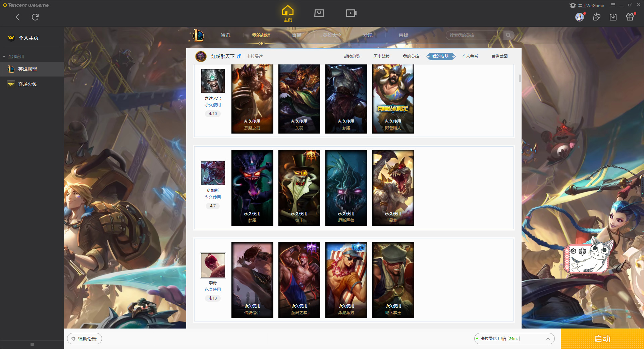This screenshot has height=349, width=644.
Task: Open the 我的战绩 tab
Action: point(261,35)
